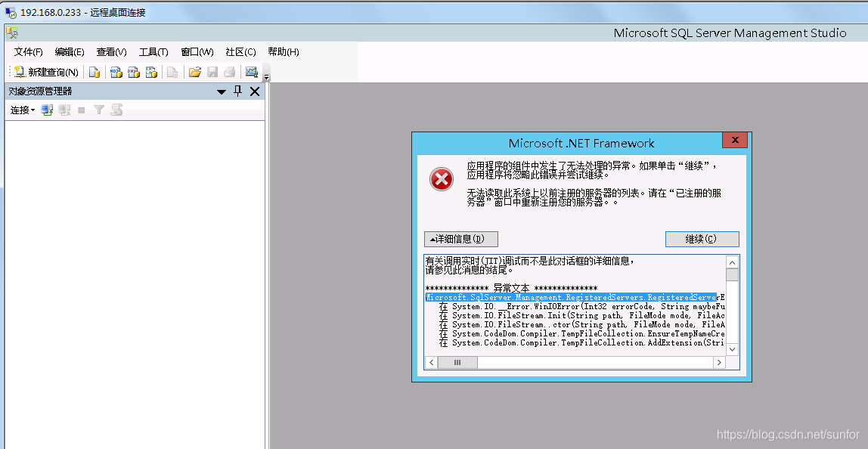Image resolution: width=868 pixels, height=449 pixels.
Task: Click the Stop square icon in Object Explorer
Action: coord(82,110)
